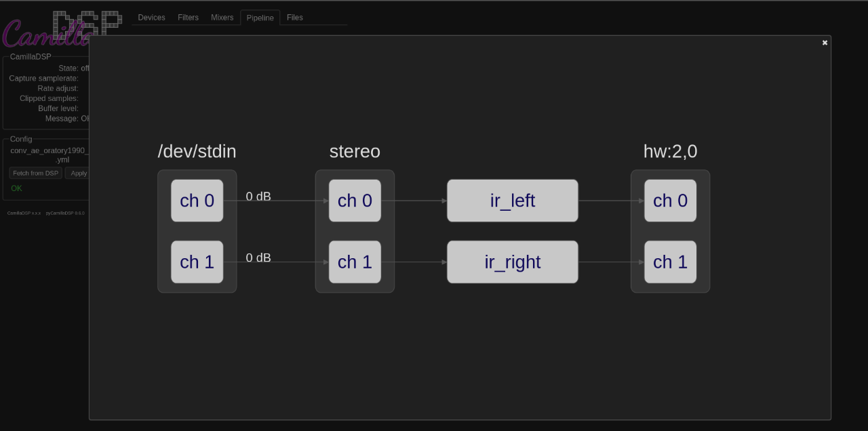Click the Clipped samples label
This screenshot has height=431, width=868.
pos(49,99)
